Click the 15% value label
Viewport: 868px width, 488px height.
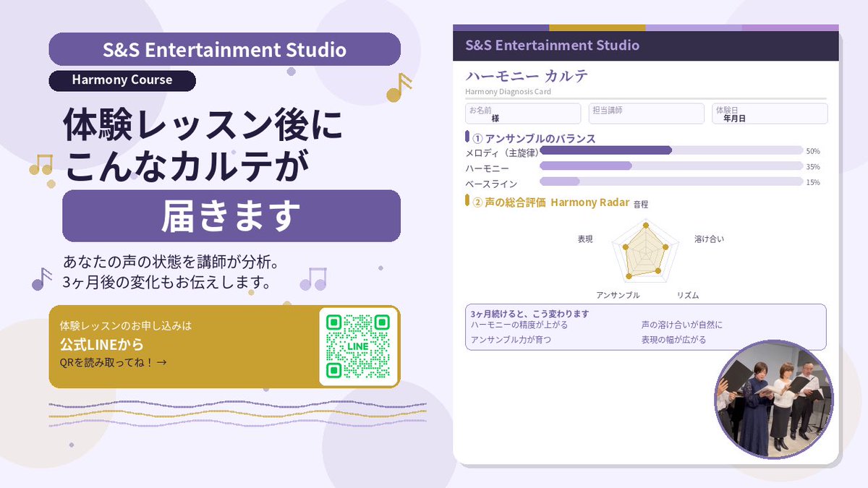(813, 182)
